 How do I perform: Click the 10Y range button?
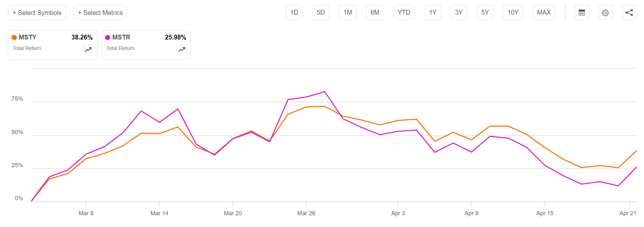point(513,12)
